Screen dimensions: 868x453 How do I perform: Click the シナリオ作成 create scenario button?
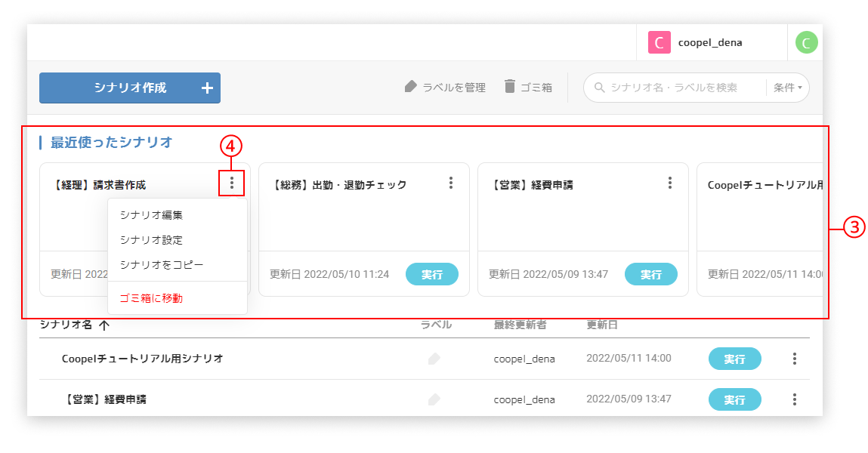coord(129,88)
